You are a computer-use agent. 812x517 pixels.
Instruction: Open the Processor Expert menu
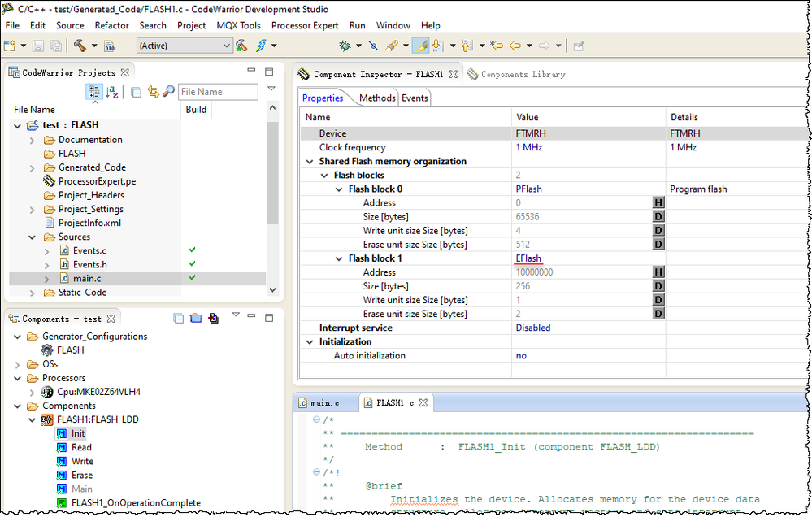pos(305,25)
